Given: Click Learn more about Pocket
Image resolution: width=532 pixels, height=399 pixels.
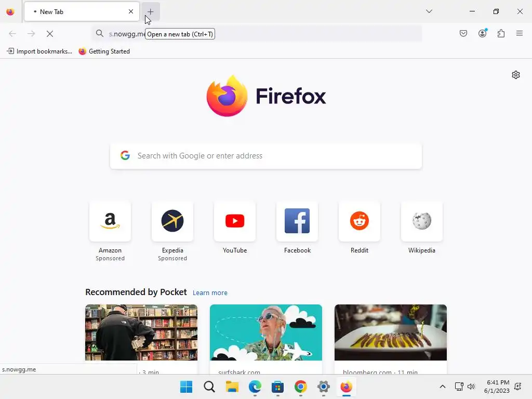Looking at the screenshot, I should coord(210,292).
